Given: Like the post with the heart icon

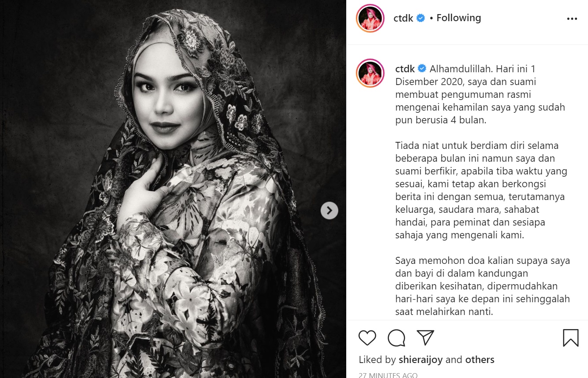Looking at the screenshot, I should pyautogui.click(x=367, y=338).
